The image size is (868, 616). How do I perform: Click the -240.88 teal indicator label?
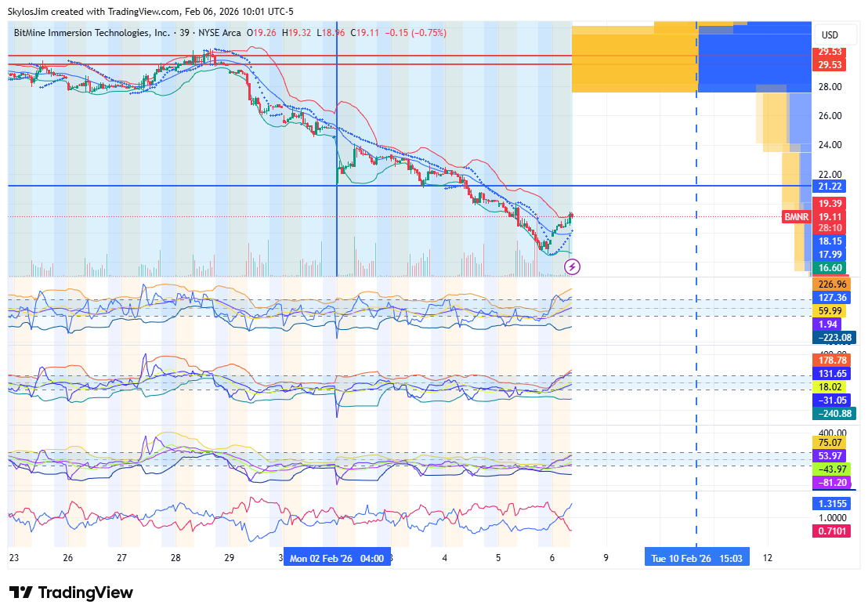[x=834, y=413]
